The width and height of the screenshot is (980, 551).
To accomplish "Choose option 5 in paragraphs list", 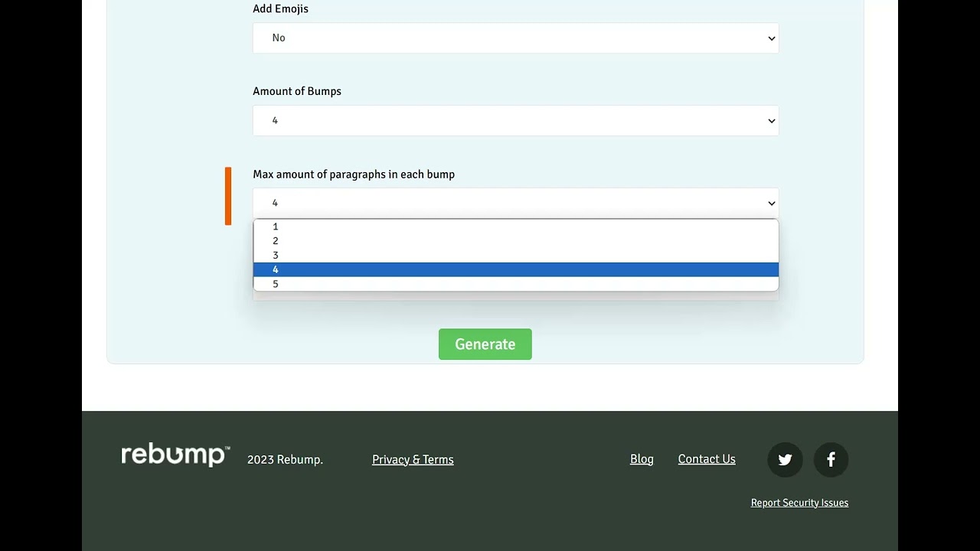I will pos(516,284).
